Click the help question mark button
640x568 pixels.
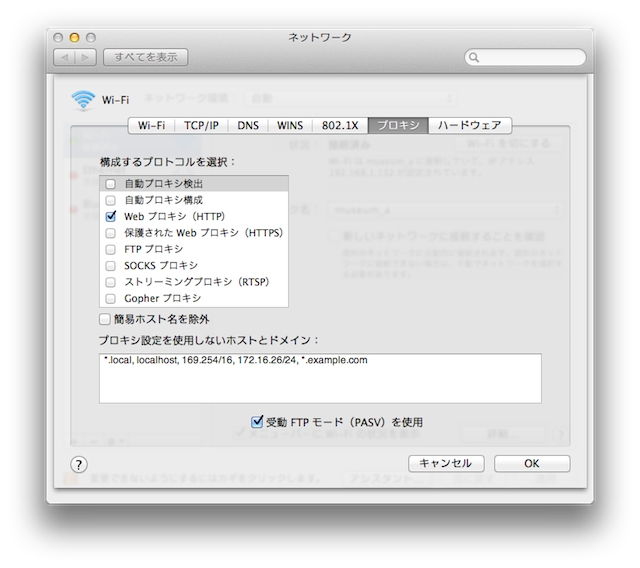(80, 464)
